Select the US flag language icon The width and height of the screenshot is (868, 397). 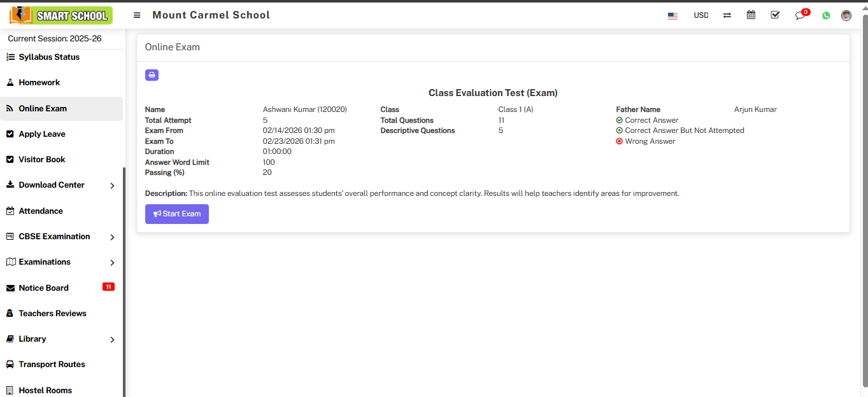(x=672, y=16)
